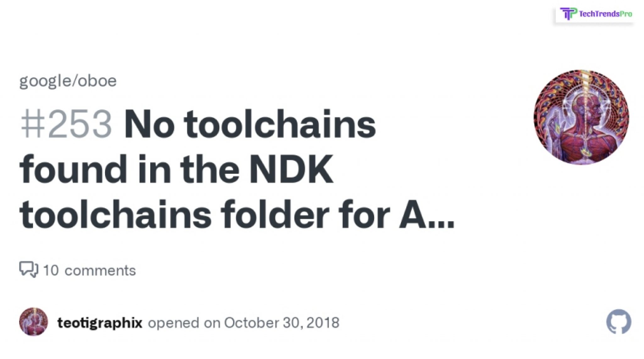Viewport: 644px width, 359px height.
Task: Click the small teotigraphix avatar image
Action: click(x=34, y=322)
